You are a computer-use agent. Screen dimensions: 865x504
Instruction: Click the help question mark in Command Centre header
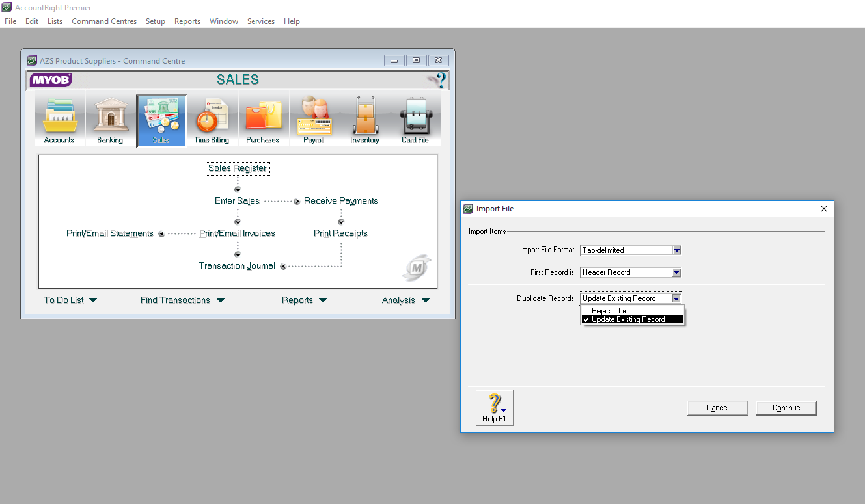[438, 80]
